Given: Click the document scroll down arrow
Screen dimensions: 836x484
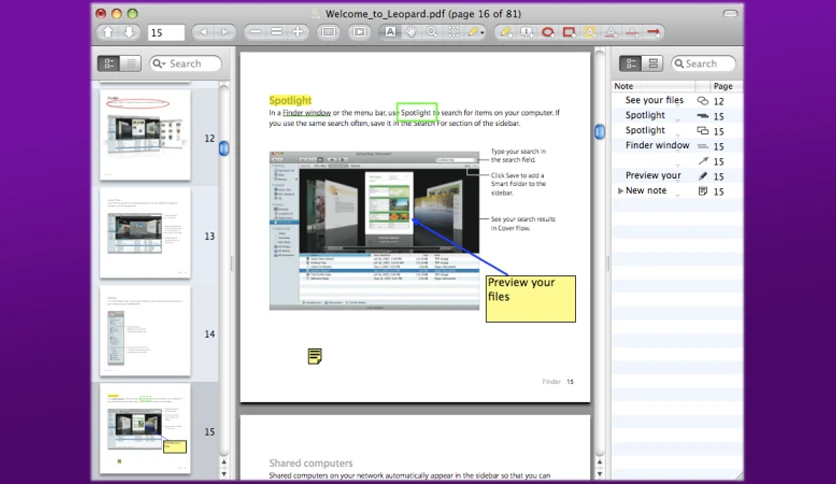Looking at the screenshot, I should (599, 473).
